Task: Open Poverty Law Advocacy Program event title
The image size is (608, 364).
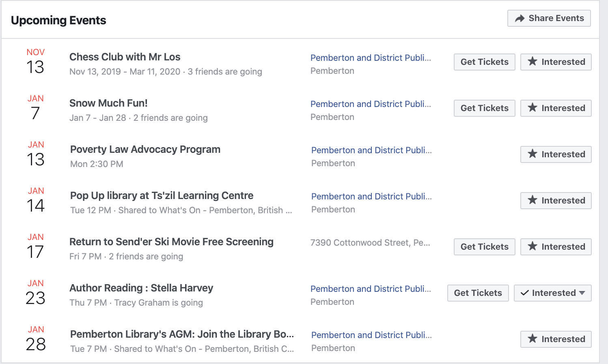Action: coord(145,150)
